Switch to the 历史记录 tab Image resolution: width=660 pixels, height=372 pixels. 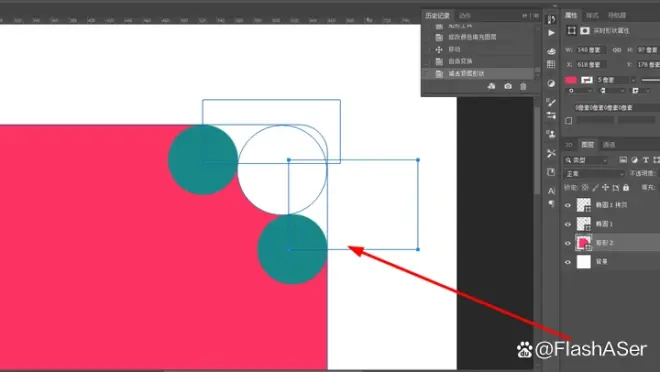[437, 16]
